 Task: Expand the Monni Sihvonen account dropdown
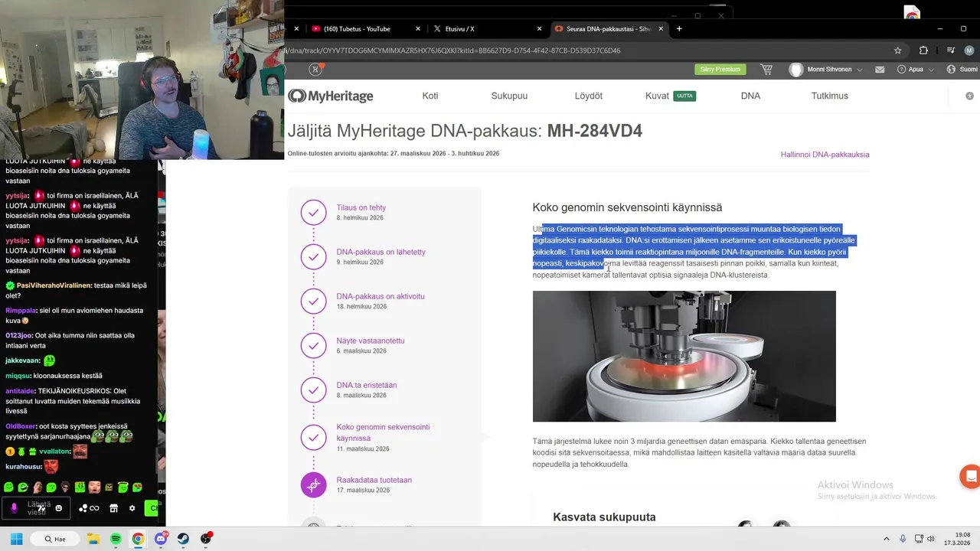pyautogui.click(x=860, y=70)
